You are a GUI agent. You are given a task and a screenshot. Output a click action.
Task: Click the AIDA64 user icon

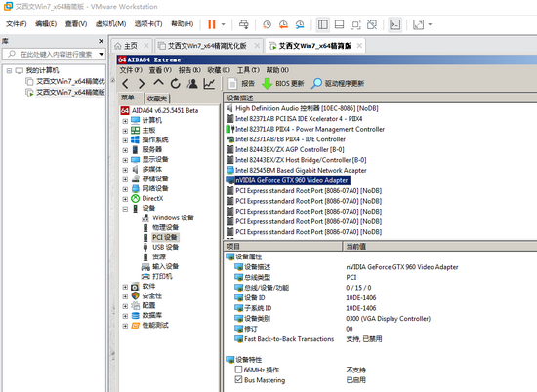192,84
